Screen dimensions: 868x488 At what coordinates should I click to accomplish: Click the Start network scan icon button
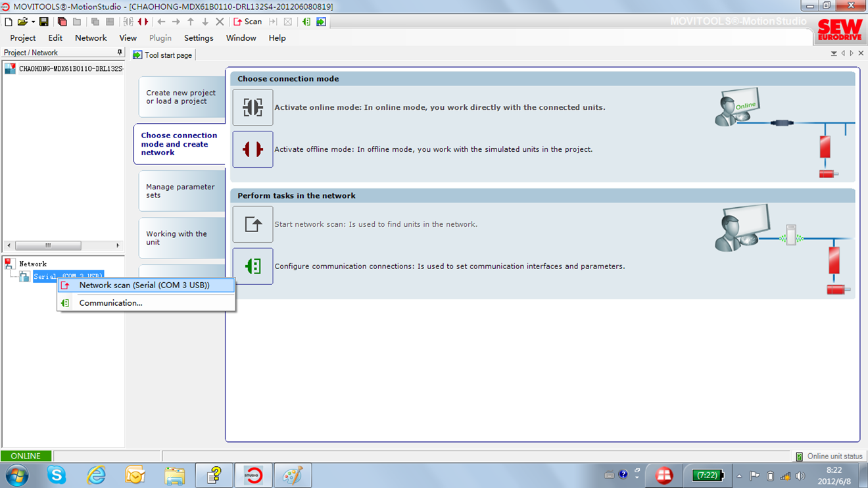[253, 224]
